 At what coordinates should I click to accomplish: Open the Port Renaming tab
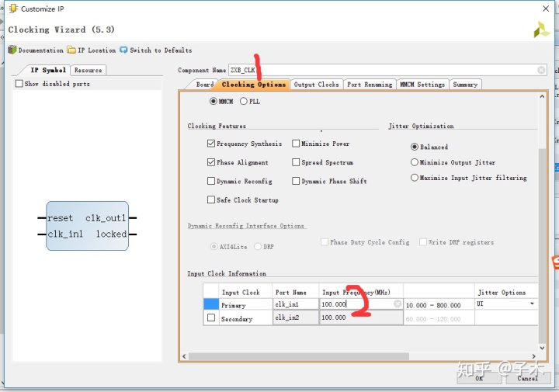pyautogui.click(x=370, y=85)
